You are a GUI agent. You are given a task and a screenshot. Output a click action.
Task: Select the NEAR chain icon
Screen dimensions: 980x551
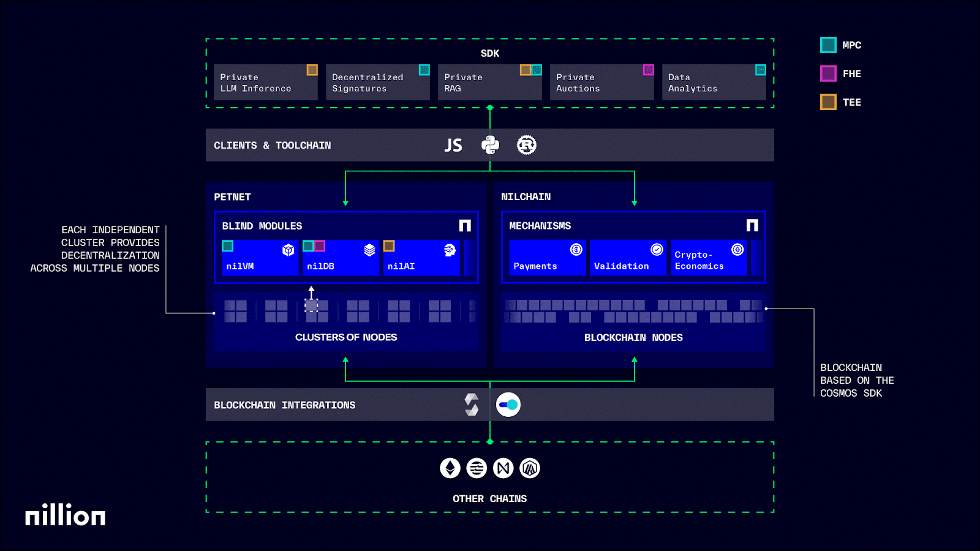(x=503, y=468)
